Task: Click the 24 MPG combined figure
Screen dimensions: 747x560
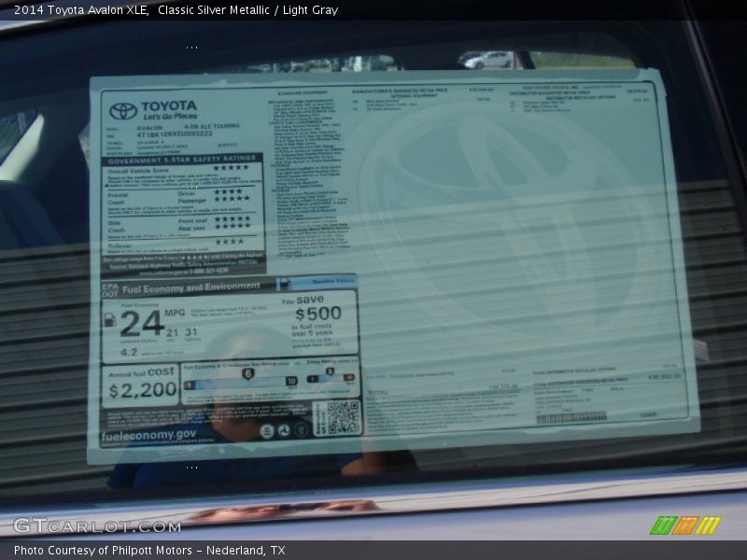Action: (x=140, y=323)
